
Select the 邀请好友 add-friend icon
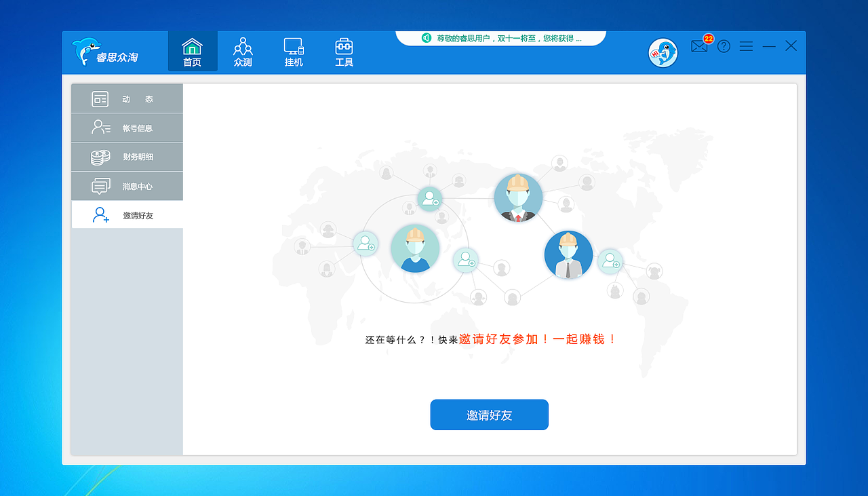click(98, 215)
